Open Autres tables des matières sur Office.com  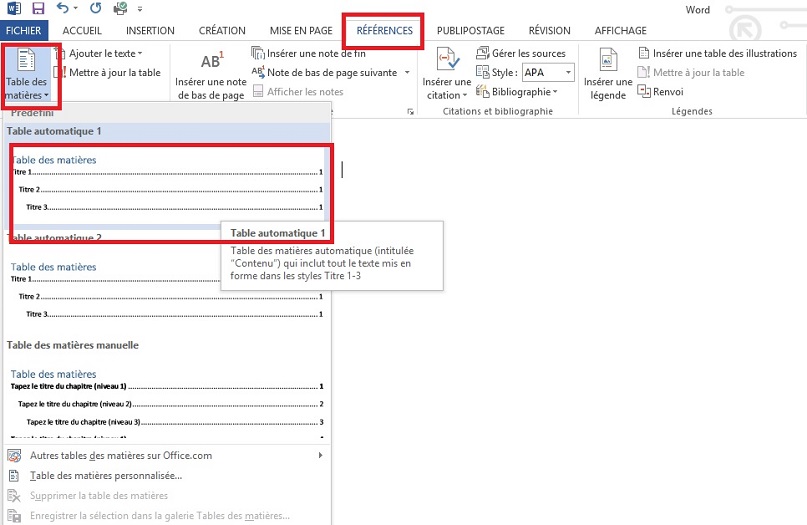[167, 456]
